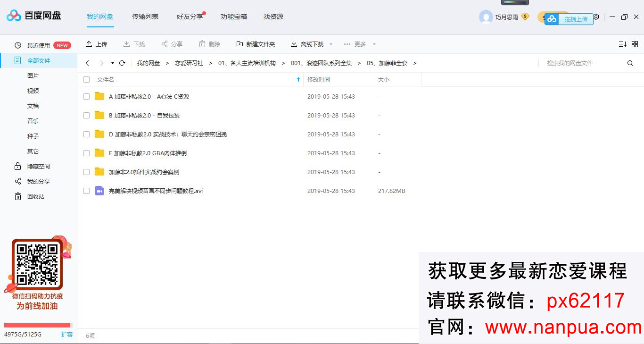The image size is (644, 344).
Task: Open Hidden Space (隐藏空间) lock item
Action: [x=38, y=166]
